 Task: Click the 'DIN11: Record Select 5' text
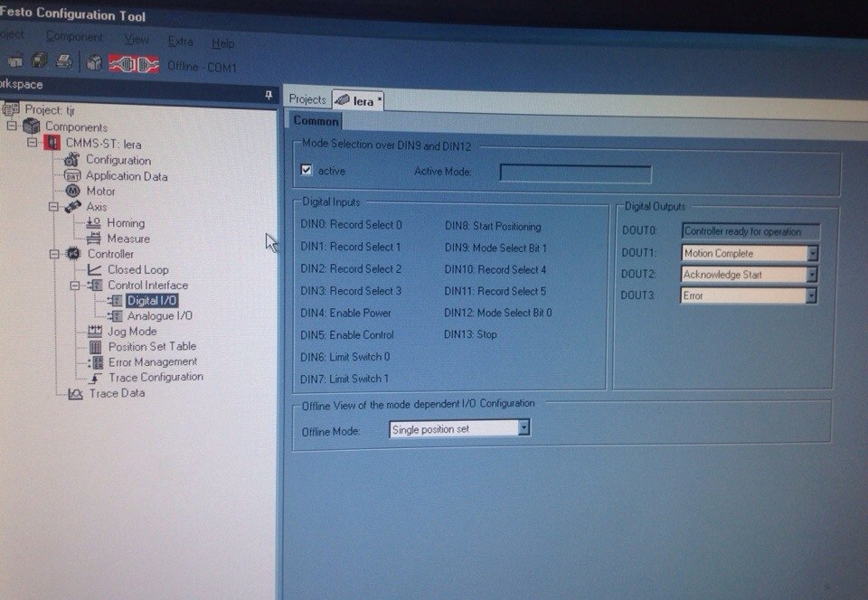point(495,291)
